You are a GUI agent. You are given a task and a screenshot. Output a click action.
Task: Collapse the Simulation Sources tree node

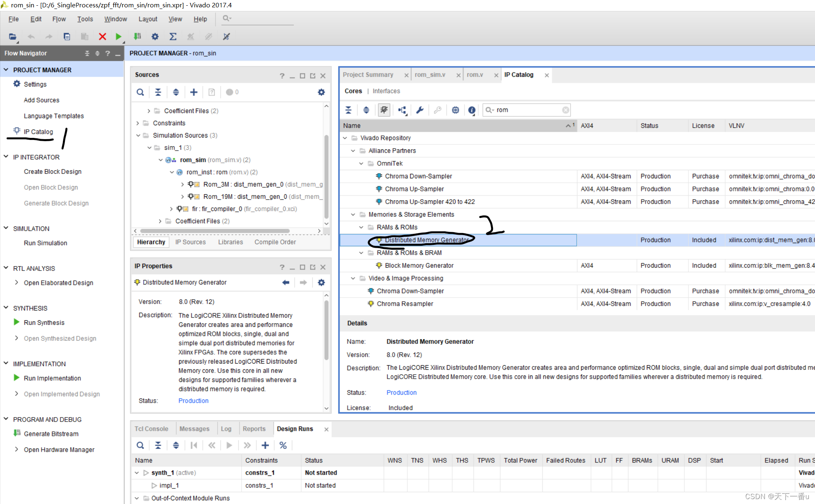coord(138,135)
